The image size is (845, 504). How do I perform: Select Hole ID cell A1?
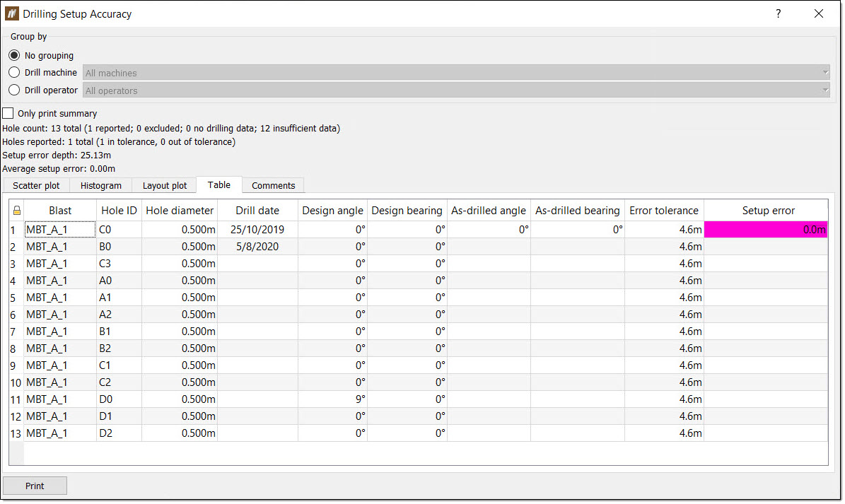tap(119, 297)
